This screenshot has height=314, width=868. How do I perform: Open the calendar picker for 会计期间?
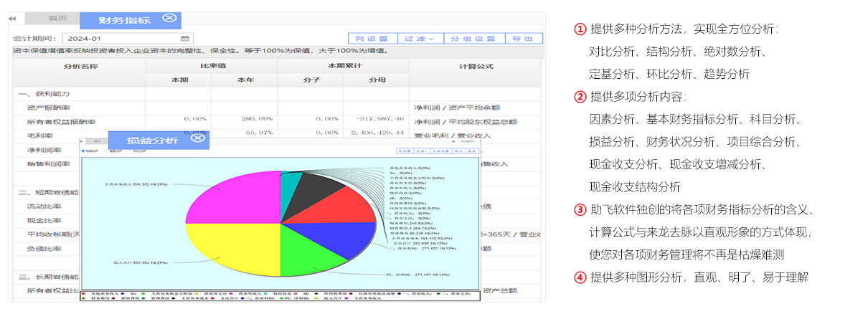(185, 39)
